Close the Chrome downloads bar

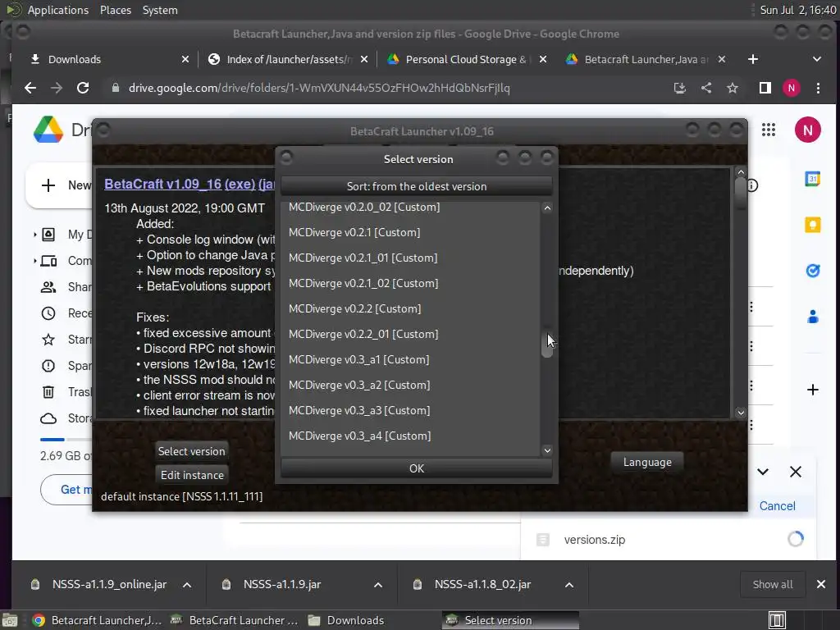coord(820,584)
